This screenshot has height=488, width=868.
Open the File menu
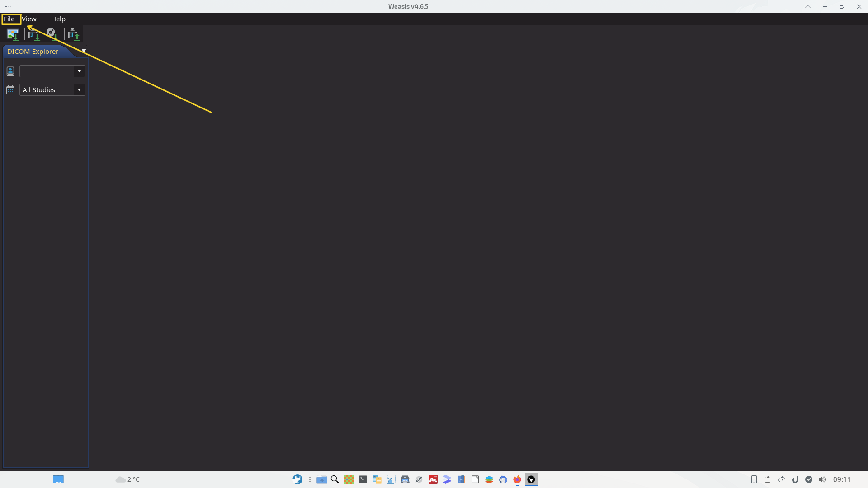coord(9,19)
